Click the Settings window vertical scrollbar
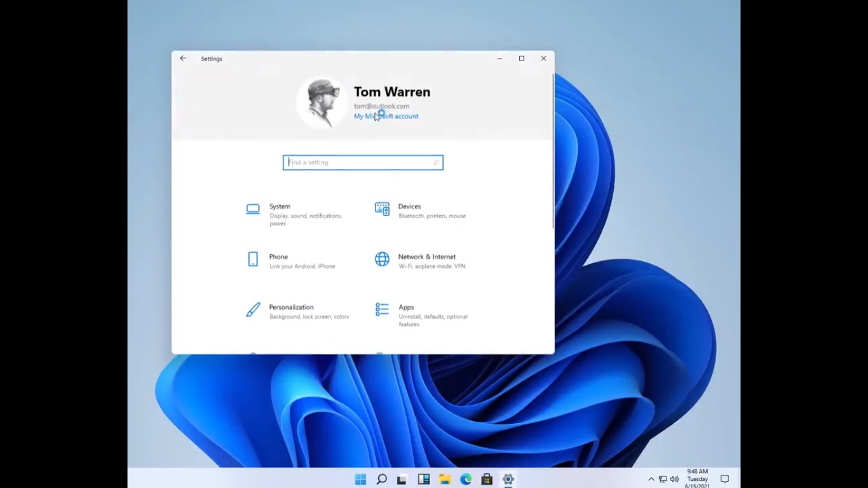868x488 pixels. click(553, 151)
